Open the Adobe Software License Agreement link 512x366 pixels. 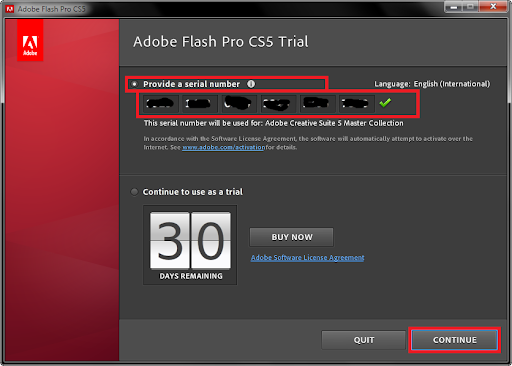pyautogui.click(x=307, y=258)
